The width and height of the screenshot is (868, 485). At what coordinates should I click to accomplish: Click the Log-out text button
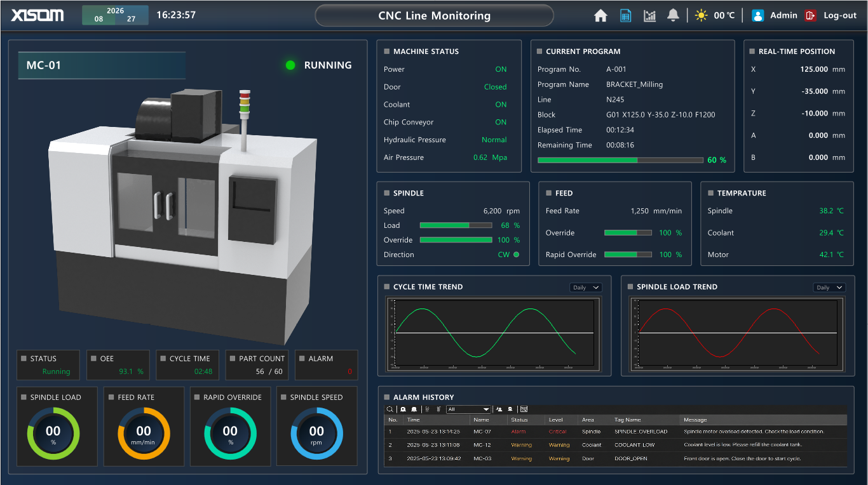point(840,15)
